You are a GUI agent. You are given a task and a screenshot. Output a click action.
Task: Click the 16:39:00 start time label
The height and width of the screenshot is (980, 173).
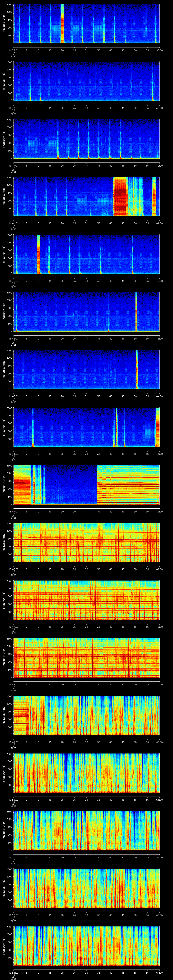(13, 166)
